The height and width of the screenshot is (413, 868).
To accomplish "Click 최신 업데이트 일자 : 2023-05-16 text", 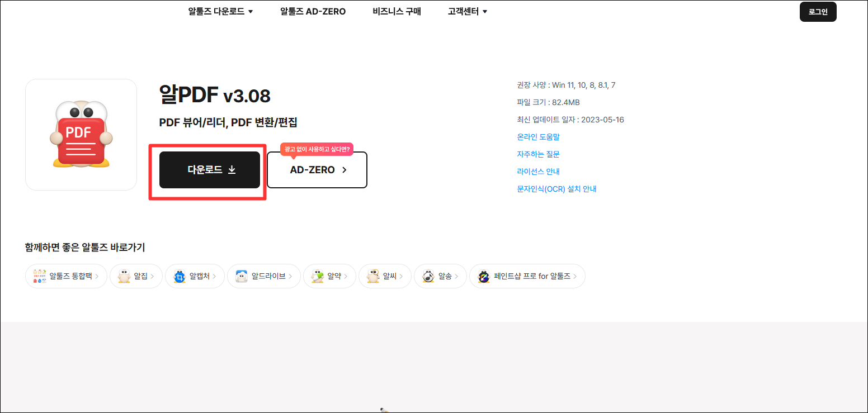I will [570, 120].
